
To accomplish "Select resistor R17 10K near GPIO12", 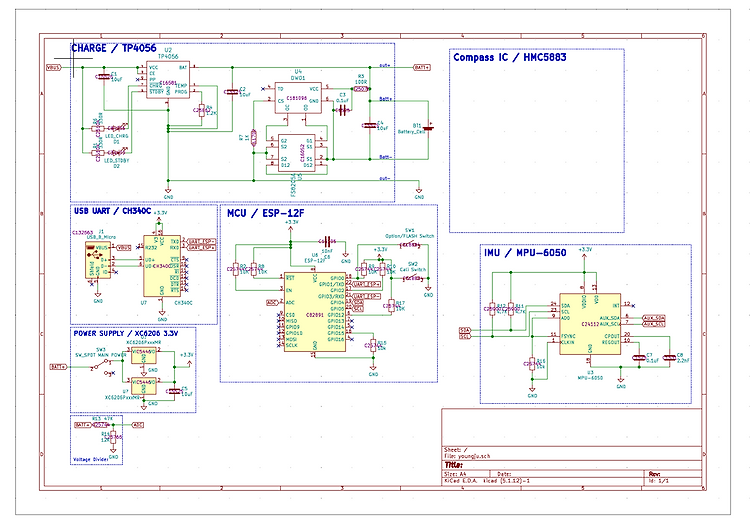I will point(391,306).
